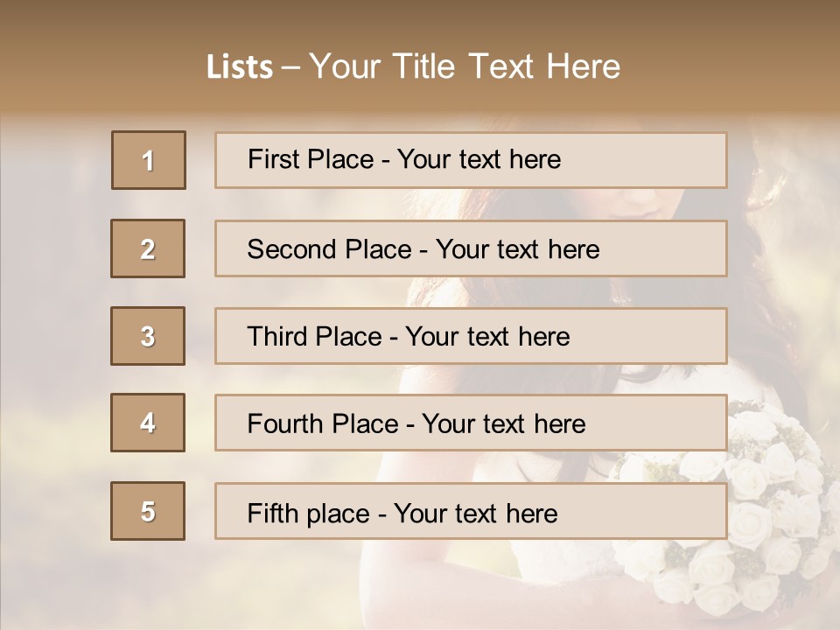
Task: Click "Your Title Text Here" in the title
Action: pyautogui.click(x=464, y=66)
